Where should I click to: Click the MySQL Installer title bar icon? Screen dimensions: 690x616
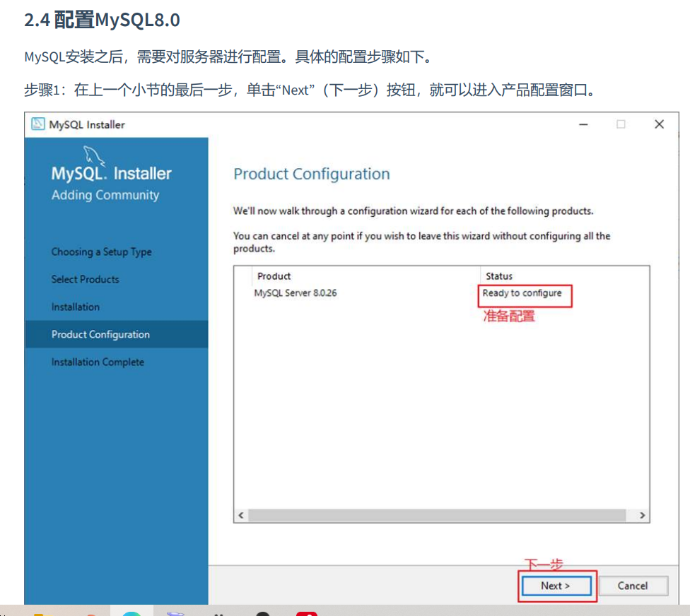pyautogui.click(x=38, y=124)
